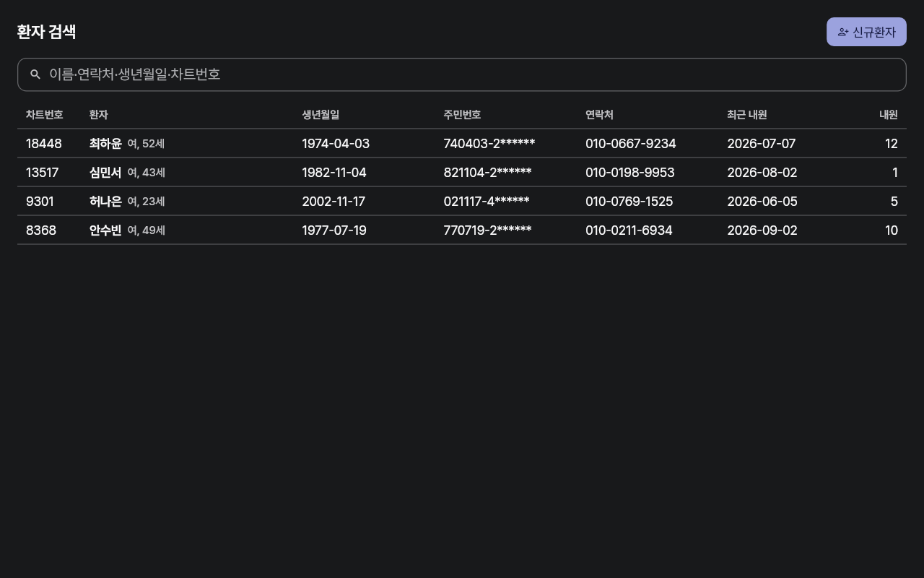
Task: Click phone number 010-0198-9953
Action: (630, 173)
